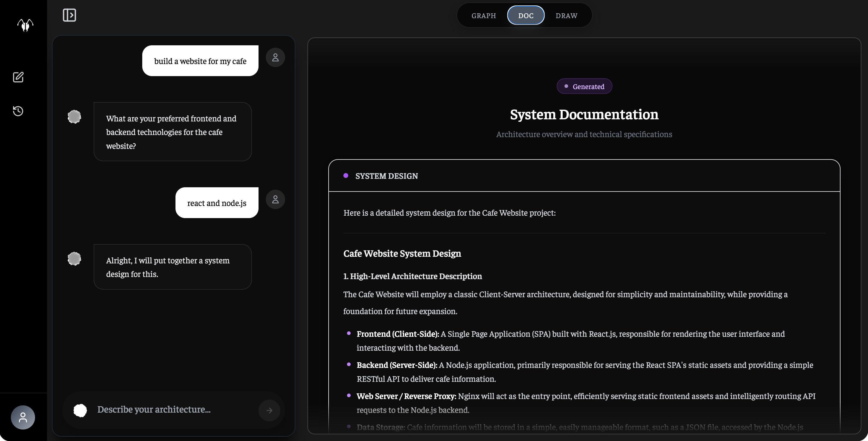Click the Generated status badge
Image resolution: width=868 pixels, height=441 pixels.
click(x=584, y=86)
